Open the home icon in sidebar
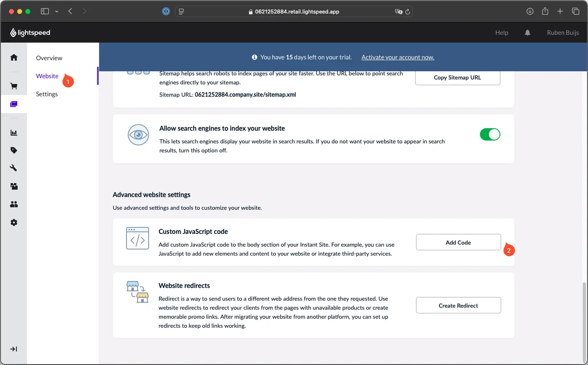Image resolution: width=588 pixels, height=365 pixels. click(14, 57)
